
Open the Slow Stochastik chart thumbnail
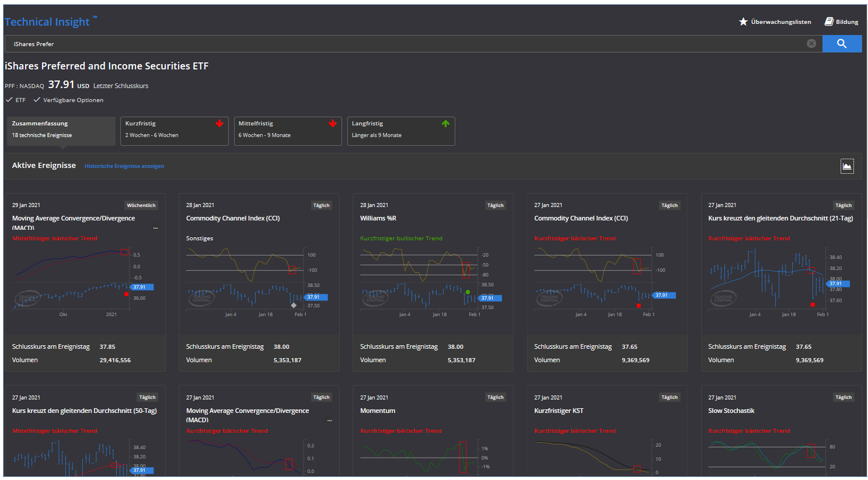780,458
